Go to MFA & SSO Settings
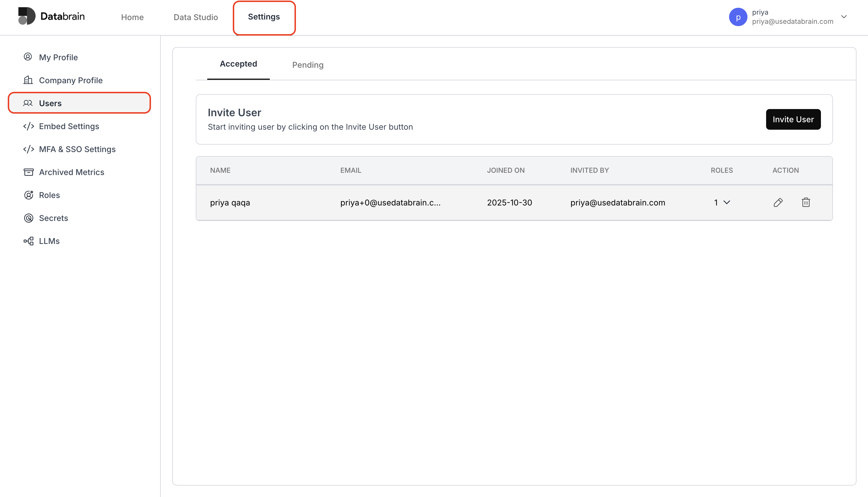The image size is (868, 497). (77, 149)
